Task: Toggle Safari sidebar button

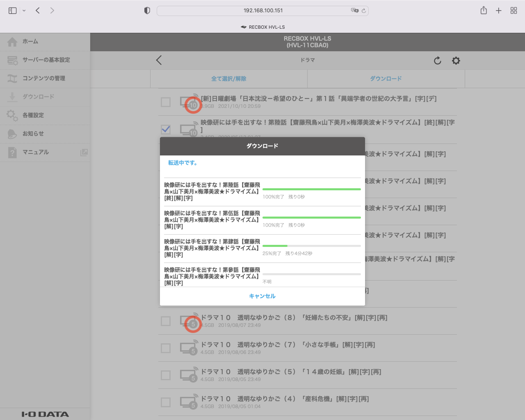Action: [13, 11]
